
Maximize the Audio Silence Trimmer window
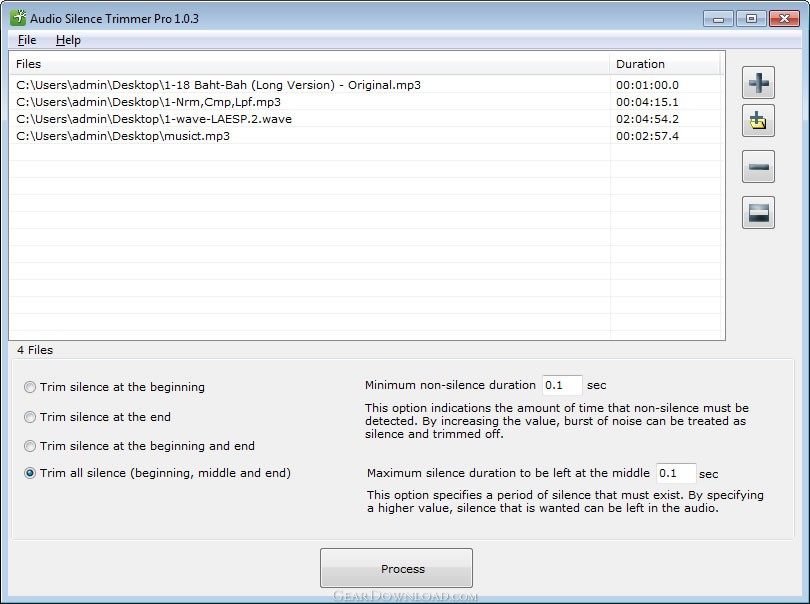(751, 19)
